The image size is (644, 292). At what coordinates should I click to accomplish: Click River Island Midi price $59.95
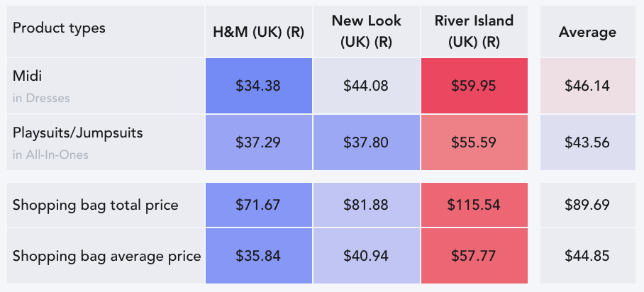[474, 86]
